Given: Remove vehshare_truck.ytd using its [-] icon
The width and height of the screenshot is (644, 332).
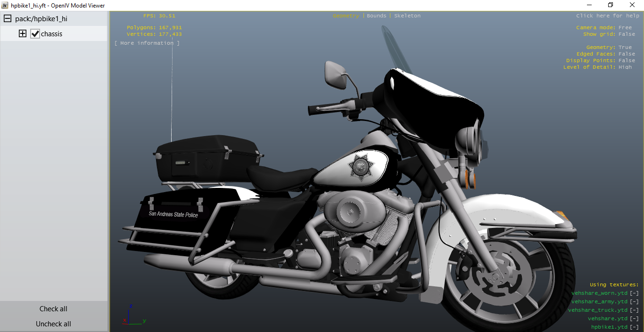Looking at the screenshot, I should [634, 310].
